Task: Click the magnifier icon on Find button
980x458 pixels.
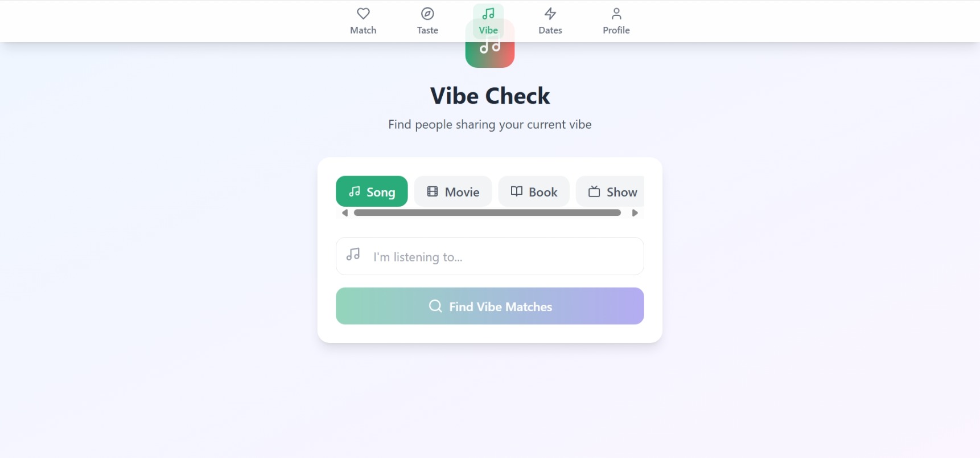Action: 435,306
